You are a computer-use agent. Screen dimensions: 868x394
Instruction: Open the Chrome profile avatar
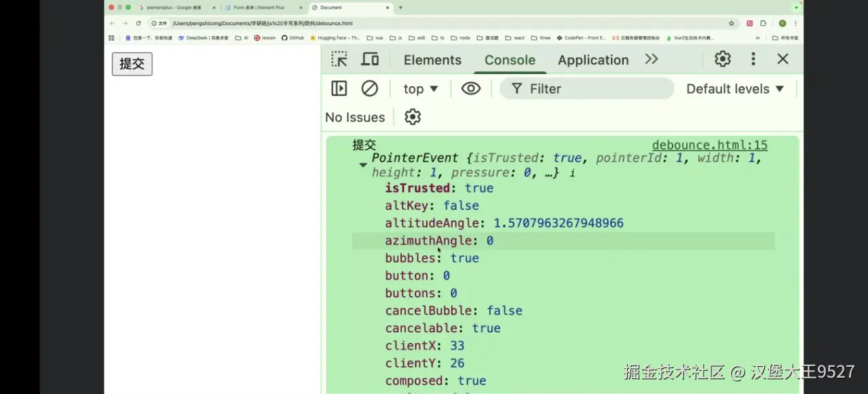(x=782, y=23)
